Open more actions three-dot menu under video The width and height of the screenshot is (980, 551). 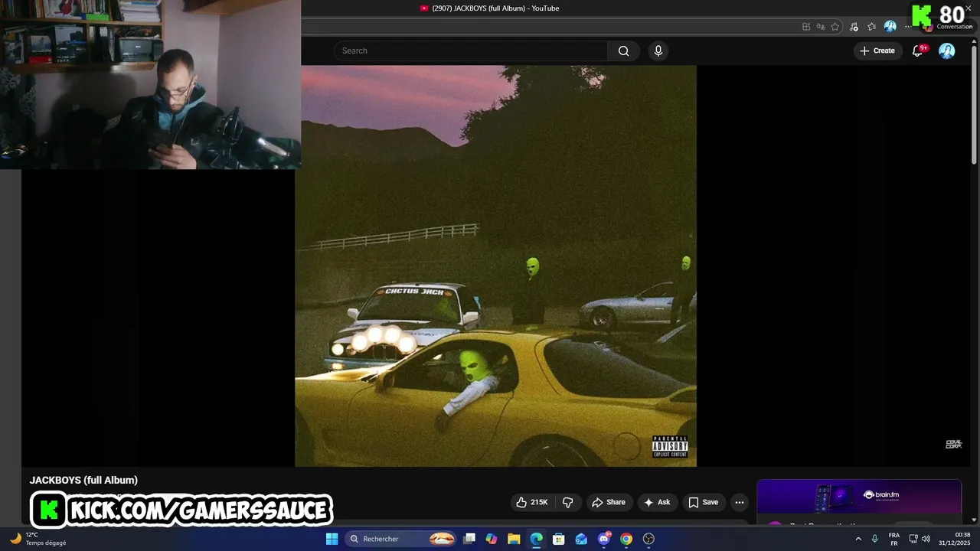739,502
